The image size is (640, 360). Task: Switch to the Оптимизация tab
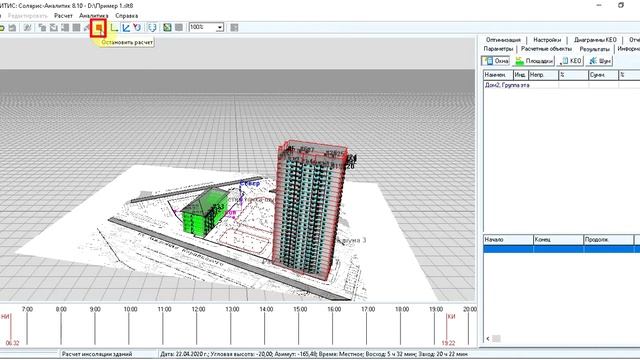tap(503, 40)
